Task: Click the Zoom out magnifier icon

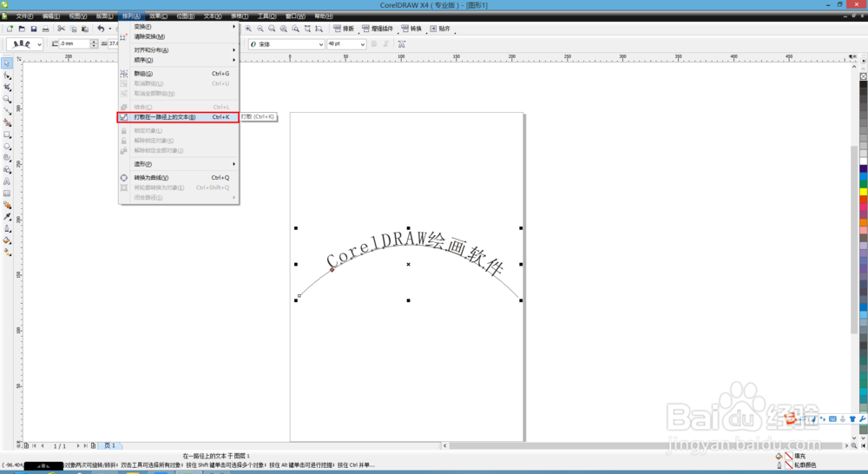Action: coord(260,29)
